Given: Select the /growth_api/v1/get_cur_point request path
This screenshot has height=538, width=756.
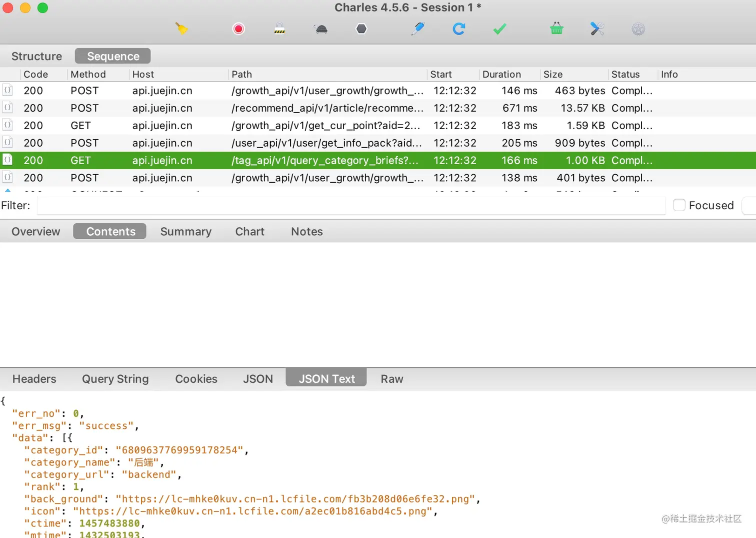Looking at the screenshot, I should coord(326,126).
